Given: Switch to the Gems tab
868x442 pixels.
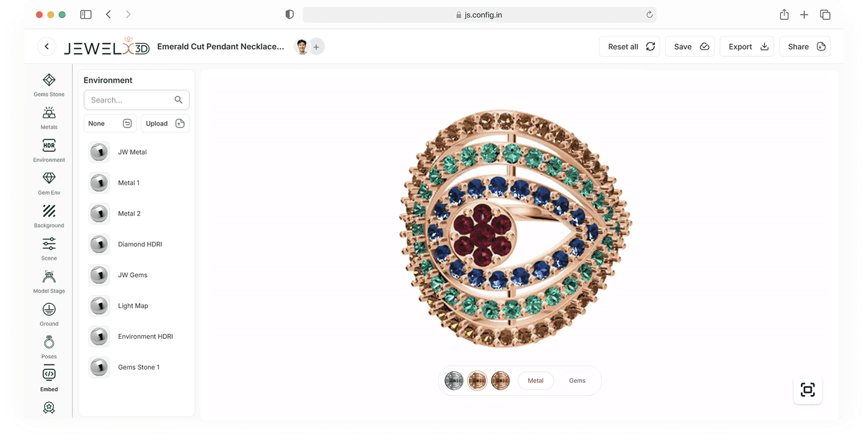Looking at the screenshot, I should (x=577, y=381).
